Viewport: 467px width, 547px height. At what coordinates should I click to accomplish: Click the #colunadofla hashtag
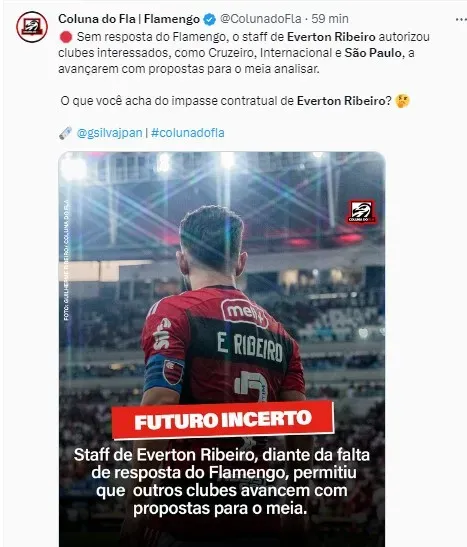point(188,133)
